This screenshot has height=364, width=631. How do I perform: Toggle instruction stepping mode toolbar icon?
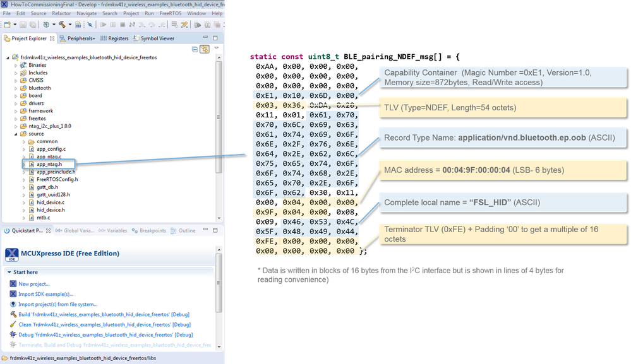click(184, 25)
